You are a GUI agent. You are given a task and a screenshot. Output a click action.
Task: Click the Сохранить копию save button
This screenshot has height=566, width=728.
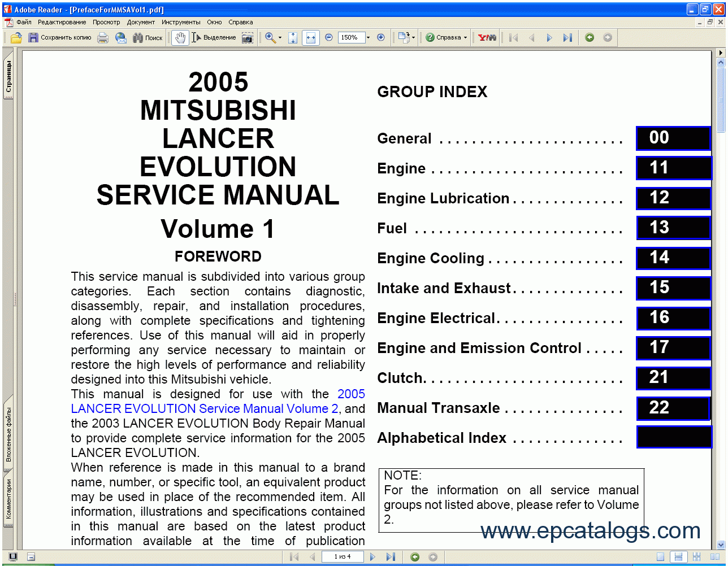tap(60, 38)
